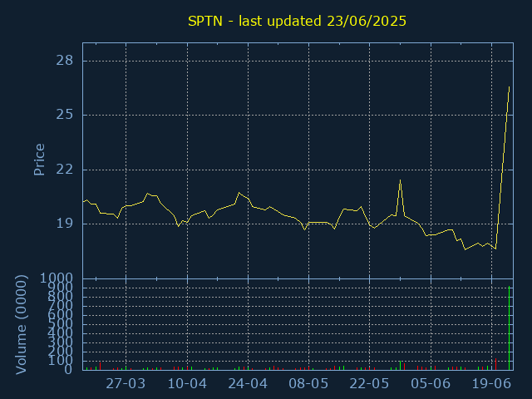Click the volume axis value 100
The height and width of the screenshot is (399, 532).
(x=60, y=361)
